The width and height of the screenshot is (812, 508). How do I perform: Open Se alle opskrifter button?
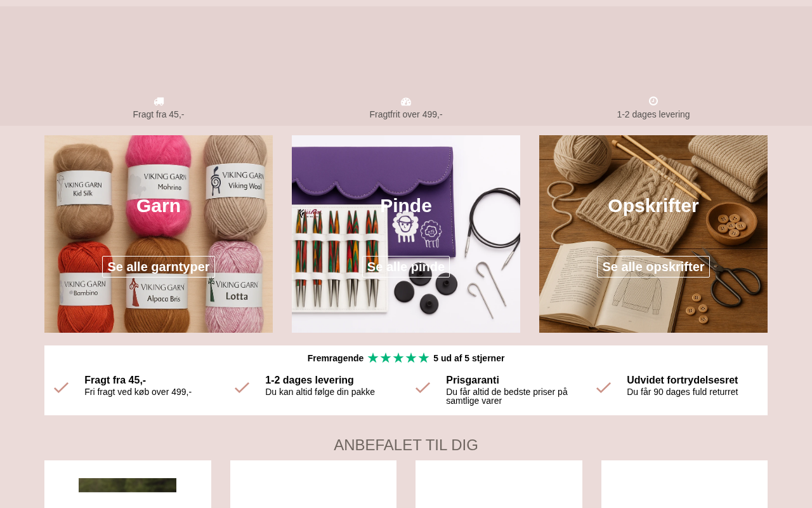pos(653,267)
